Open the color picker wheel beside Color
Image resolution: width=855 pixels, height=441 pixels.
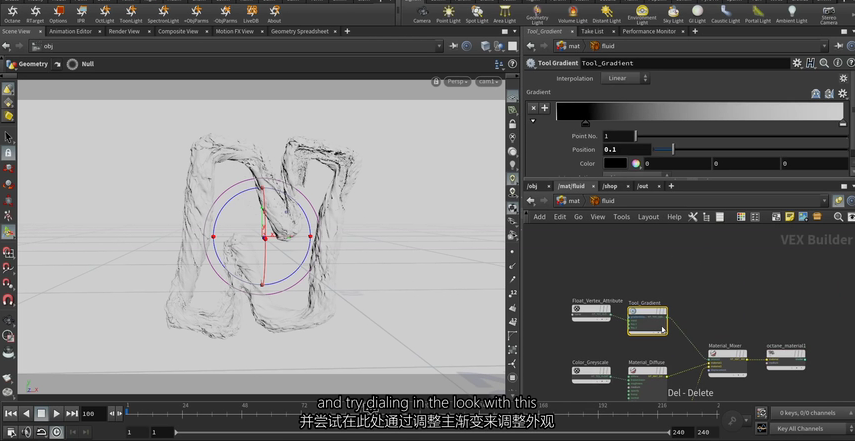[634, 163]
